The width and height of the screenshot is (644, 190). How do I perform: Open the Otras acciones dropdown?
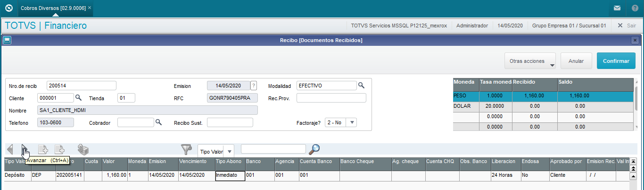[530, 61]
